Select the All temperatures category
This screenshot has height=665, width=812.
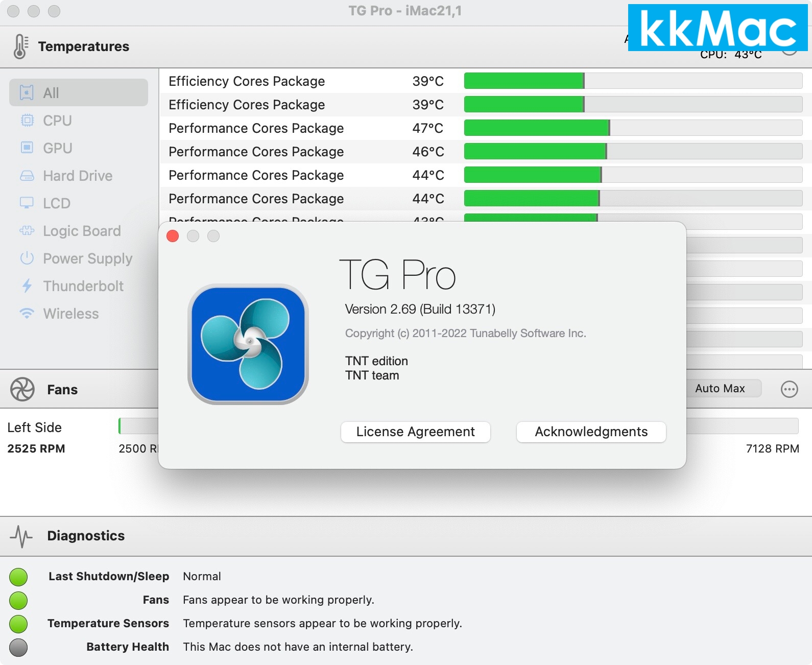click(x=79, y=92)
